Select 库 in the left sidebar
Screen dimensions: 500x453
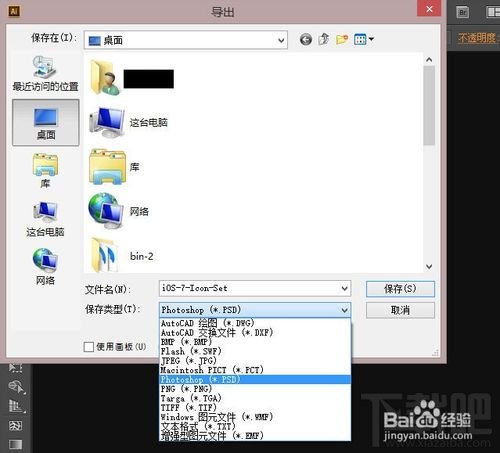(x=45, y=171)
